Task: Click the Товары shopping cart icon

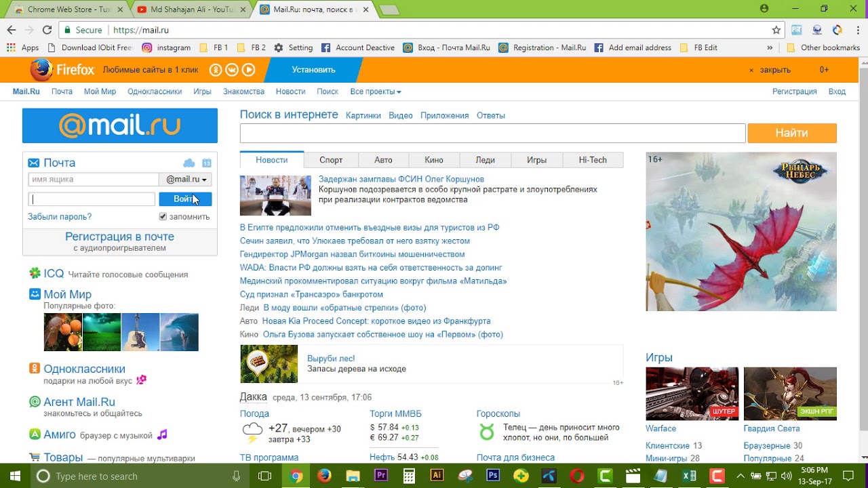Action: (x=35, y=457)
